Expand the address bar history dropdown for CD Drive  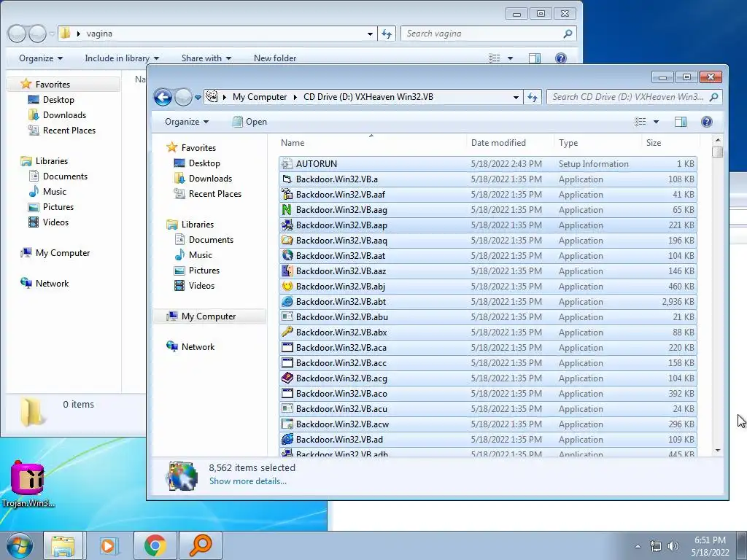coord(516,97)
